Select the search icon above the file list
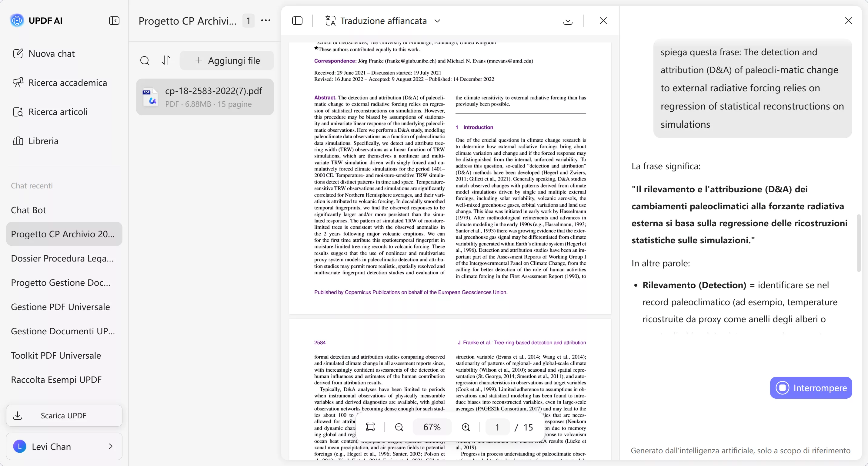 point(145,60)
